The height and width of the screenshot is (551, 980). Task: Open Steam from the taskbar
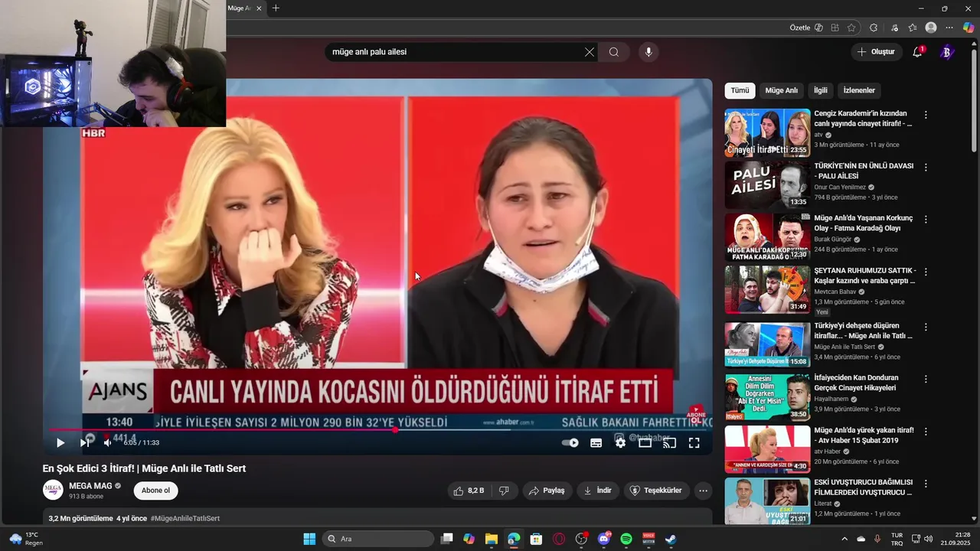671,539
